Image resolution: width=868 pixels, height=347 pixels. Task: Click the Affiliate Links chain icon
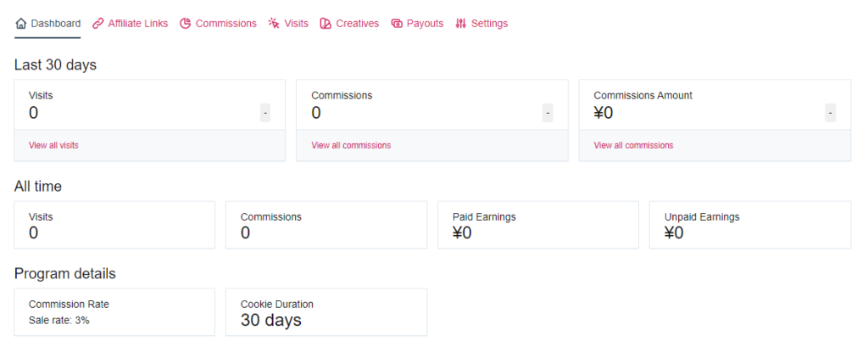98,24
